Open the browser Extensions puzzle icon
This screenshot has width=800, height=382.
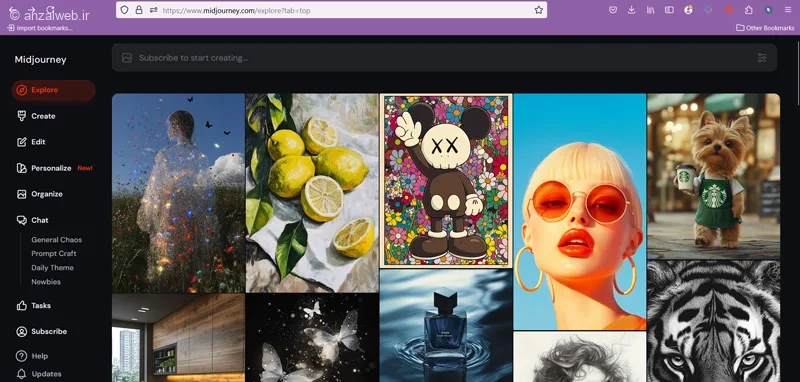point(748,10)
